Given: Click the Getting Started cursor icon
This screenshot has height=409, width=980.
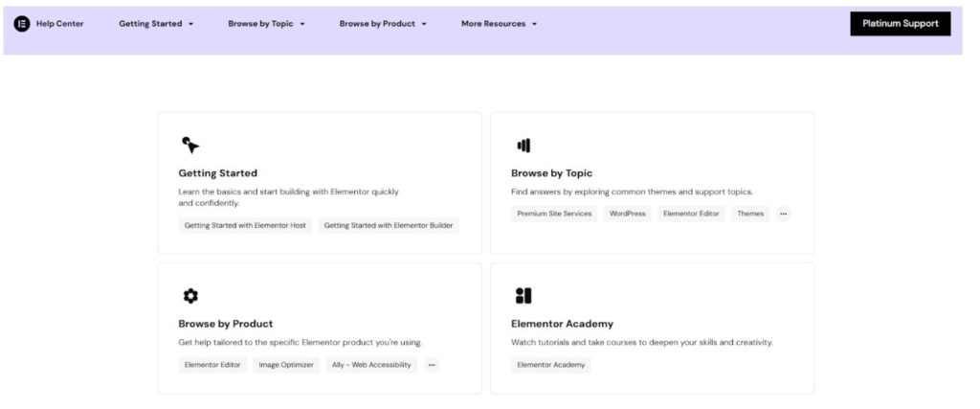Looking at the screenshot, I should click(190, 145).
